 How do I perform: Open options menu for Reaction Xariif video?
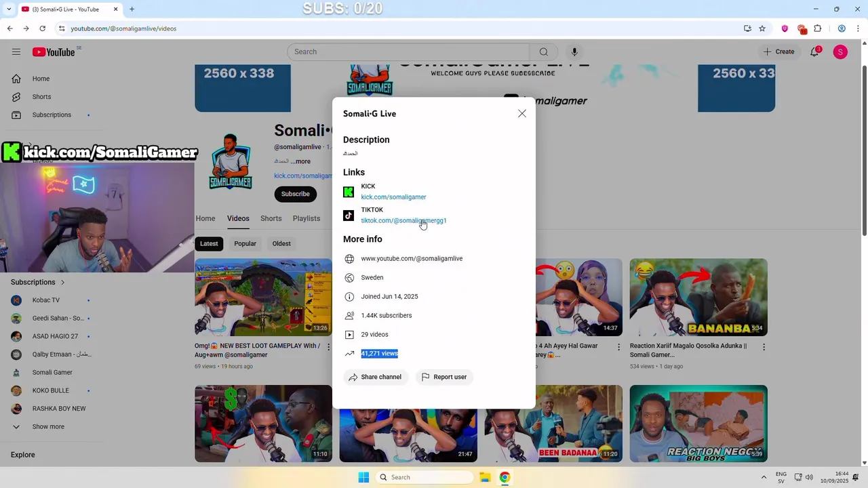pos(764,347)
